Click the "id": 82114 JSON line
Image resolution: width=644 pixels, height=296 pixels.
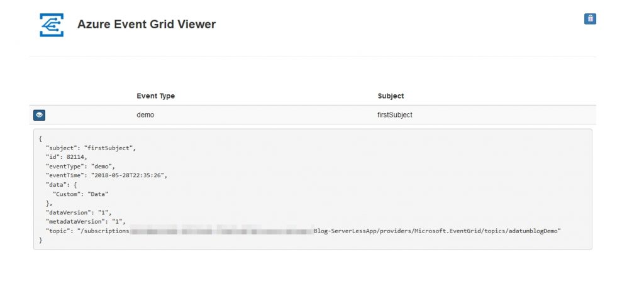67,157
